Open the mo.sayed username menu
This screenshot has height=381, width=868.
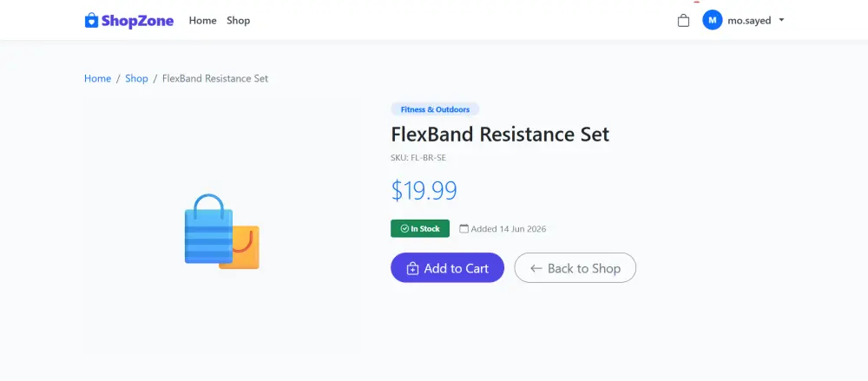click(x=749, y=21)
